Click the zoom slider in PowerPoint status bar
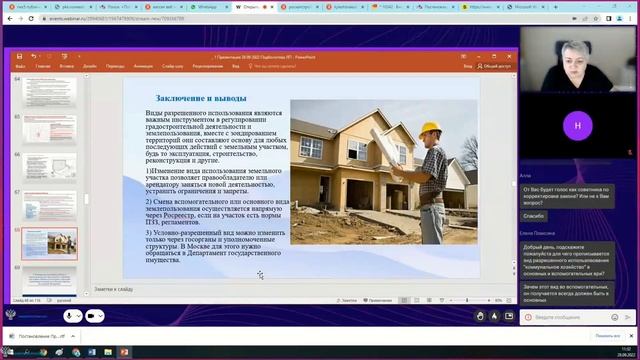This screenshot has height=360, width=640. 469,300
